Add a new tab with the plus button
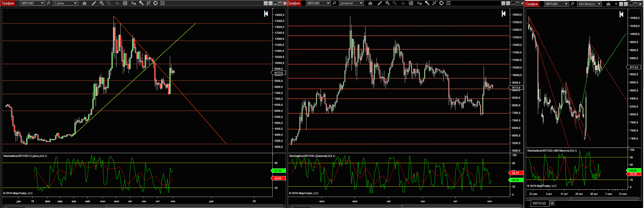The width and height of the screenshot is (644, 208). click(x=552, y=203)
